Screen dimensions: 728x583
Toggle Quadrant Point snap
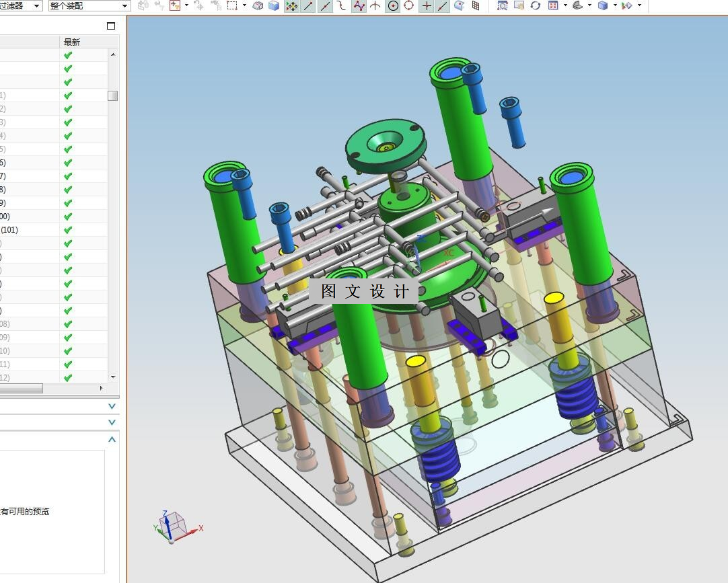click(409, 5)
